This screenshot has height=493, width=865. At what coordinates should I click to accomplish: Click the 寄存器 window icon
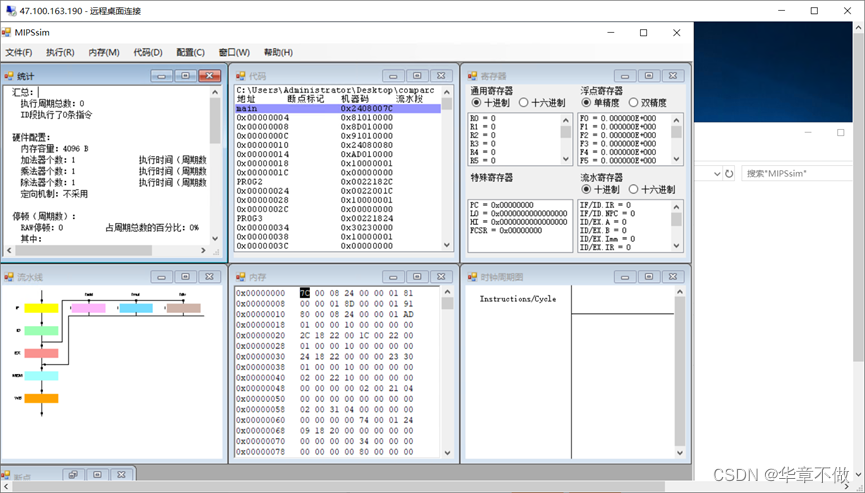[x=472, y=76]
